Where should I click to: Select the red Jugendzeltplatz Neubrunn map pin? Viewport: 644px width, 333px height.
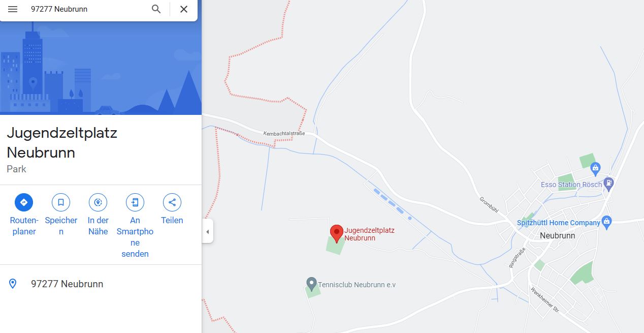[336, 233]
